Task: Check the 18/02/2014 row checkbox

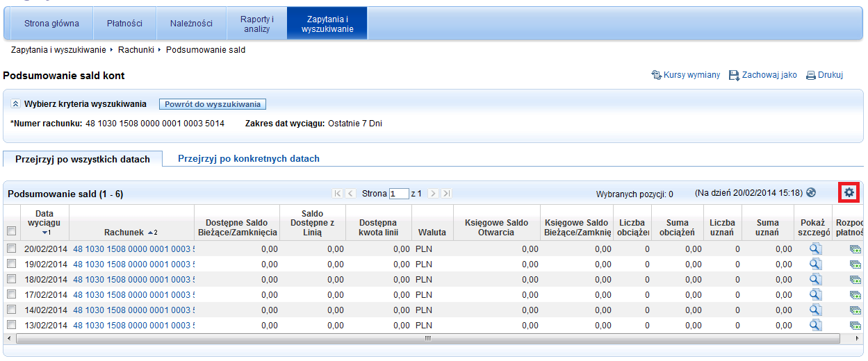Action: 11,279
